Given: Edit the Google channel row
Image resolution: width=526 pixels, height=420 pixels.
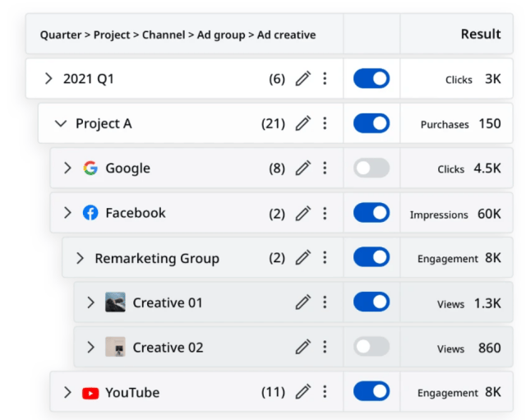Looking at the screenshot, I should (x=303, y=168).
